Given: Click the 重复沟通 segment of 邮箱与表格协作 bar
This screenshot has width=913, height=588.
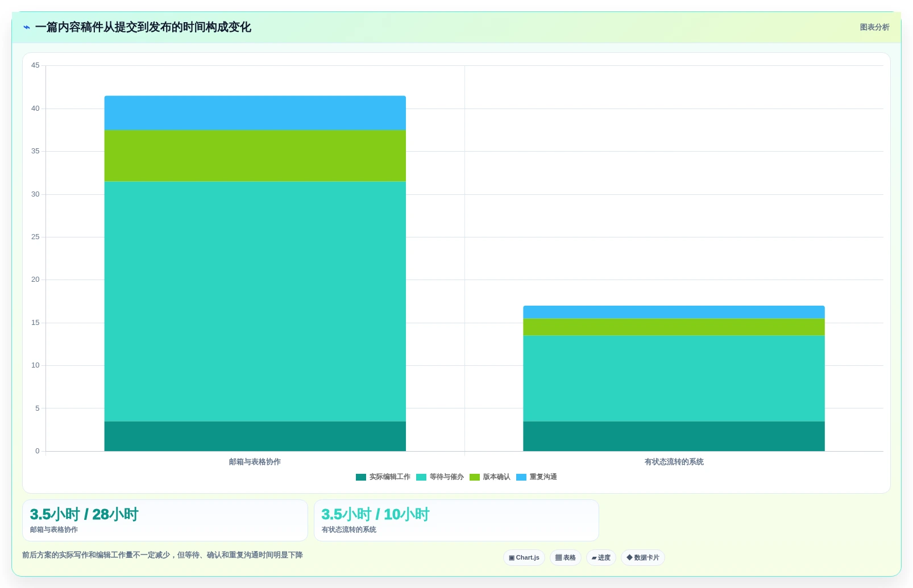Looking at the screenshot, I should [255, 113].
